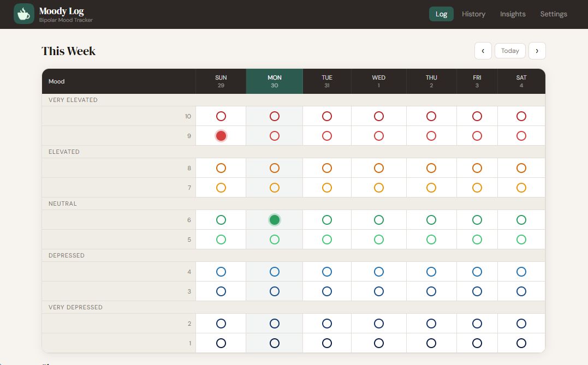The height and width of the screenshot is (365, 588).
Task: Click the next week chevron arrow
Action: coord(537,51)
